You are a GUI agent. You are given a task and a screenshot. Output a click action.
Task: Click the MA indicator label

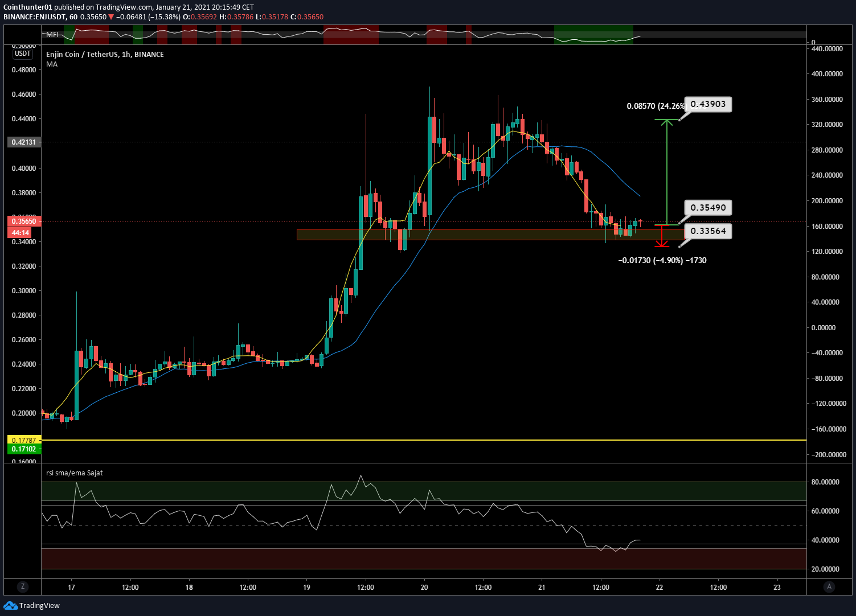pyautogui.click(x=52, y=64)
